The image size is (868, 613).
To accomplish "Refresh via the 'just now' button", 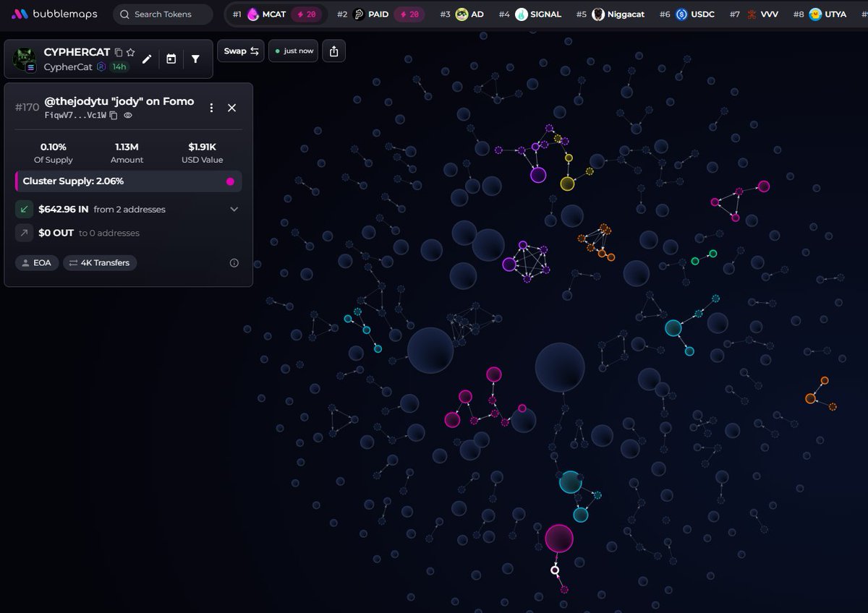I will point(293,51).
